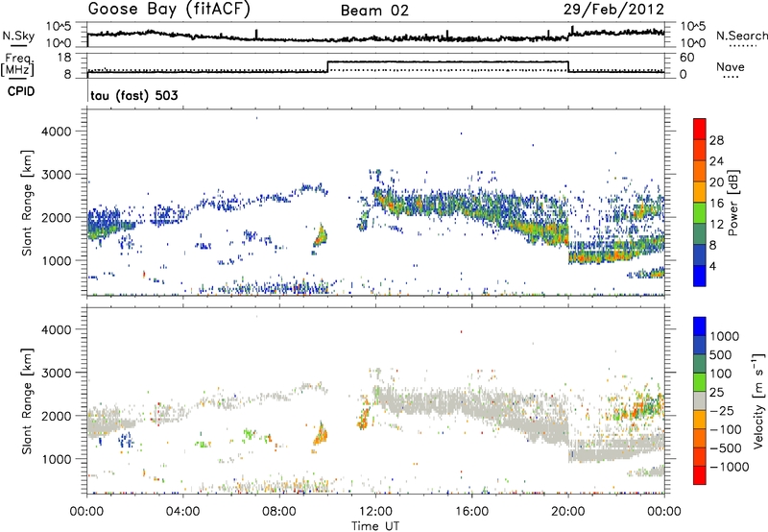Click the 18 tick on frequency axis
Viewport: 768px width, 532px height.
coord(64,58)
